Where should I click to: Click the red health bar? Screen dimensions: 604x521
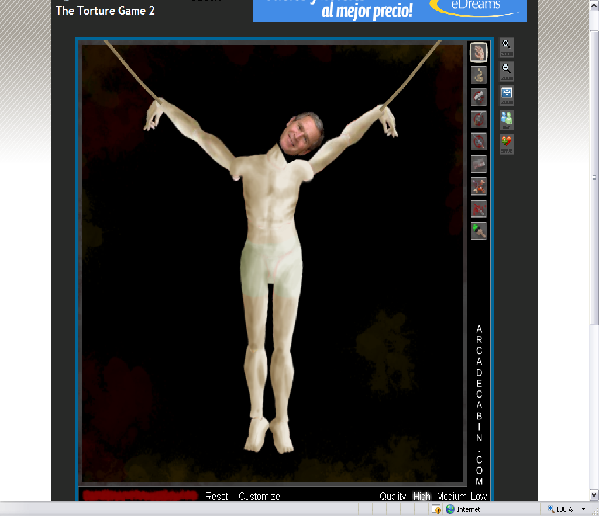click(138, 495)
